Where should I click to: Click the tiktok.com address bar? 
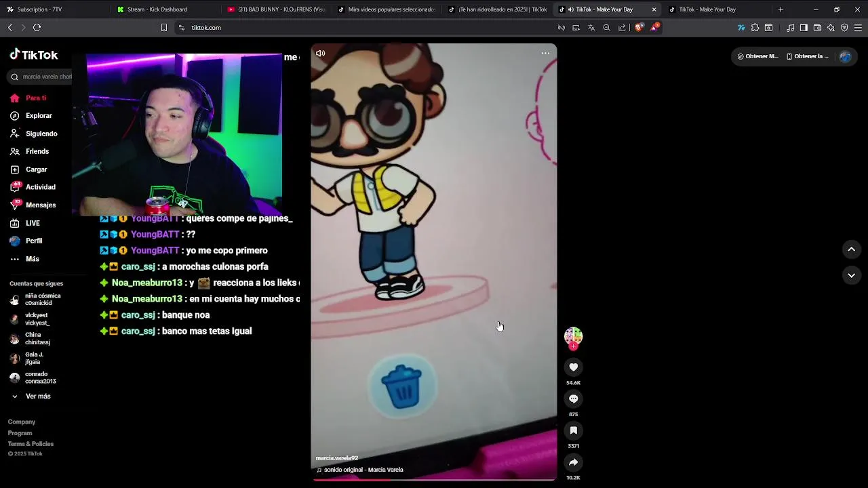366,28
